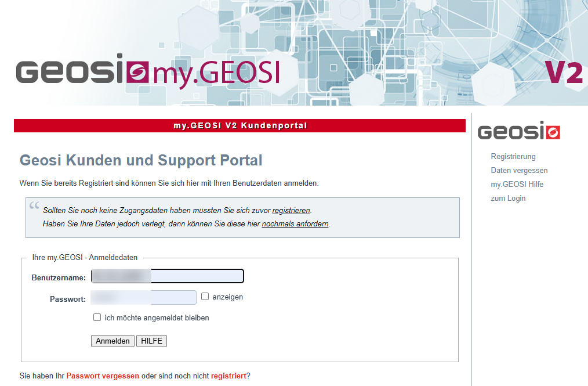This screenshot has width=588, height=386.
Task: Focus the Passwort input field
Action: 143,297
